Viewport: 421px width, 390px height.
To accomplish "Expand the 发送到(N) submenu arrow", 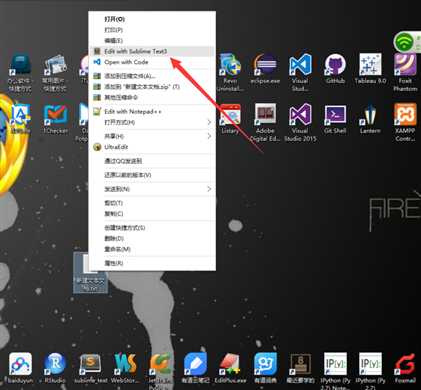I will (x=209, y=189).
